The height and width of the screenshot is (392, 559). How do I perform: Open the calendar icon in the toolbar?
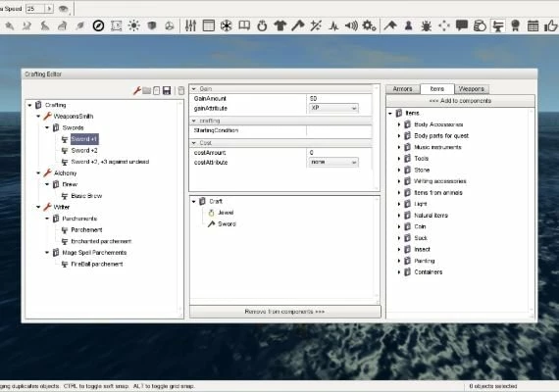[533, 25]
